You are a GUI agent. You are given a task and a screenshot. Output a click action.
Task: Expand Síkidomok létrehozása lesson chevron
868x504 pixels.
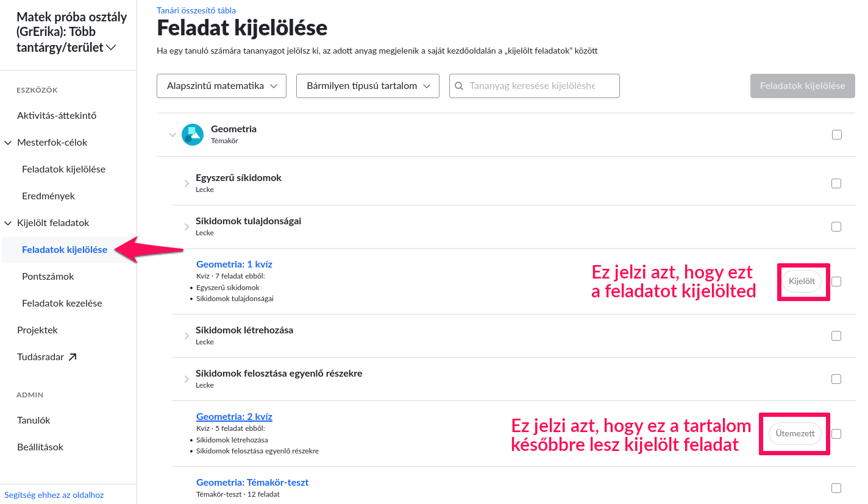(187, 336)
